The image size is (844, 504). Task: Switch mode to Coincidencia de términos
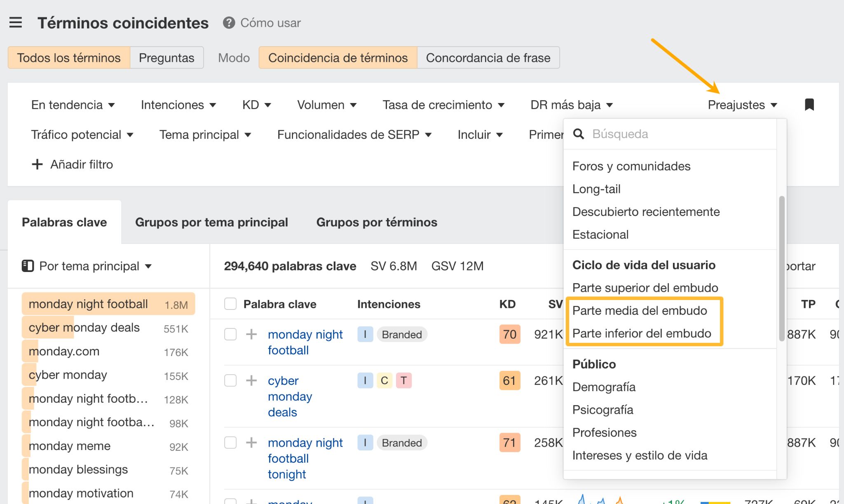point(338,58)
